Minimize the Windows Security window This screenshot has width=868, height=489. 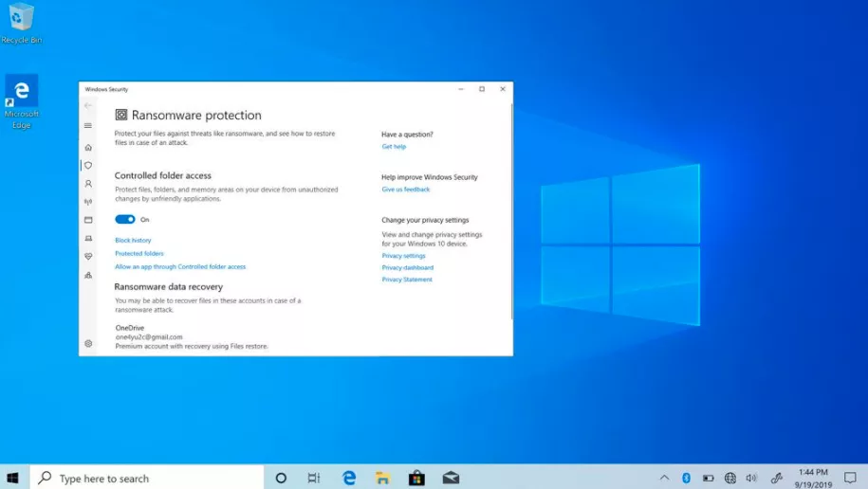click(x=461, y=89)
